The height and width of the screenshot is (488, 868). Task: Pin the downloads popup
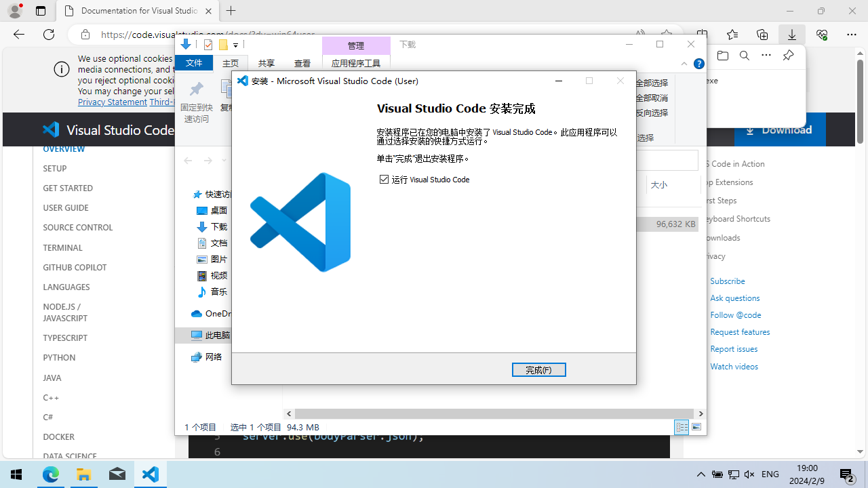pyautogui.click(x=788, y=56)
